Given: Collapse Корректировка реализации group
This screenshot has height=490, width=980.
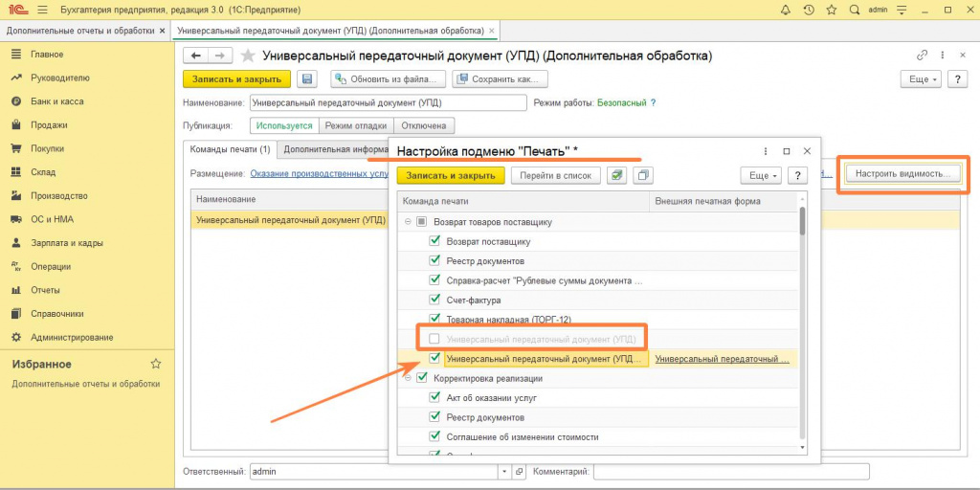Looking at the screenshot, I should (408, 378).
